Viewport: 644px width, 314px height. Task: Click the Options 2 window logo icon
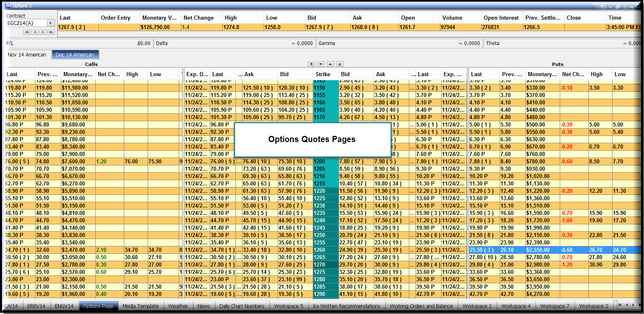point(8,5)
